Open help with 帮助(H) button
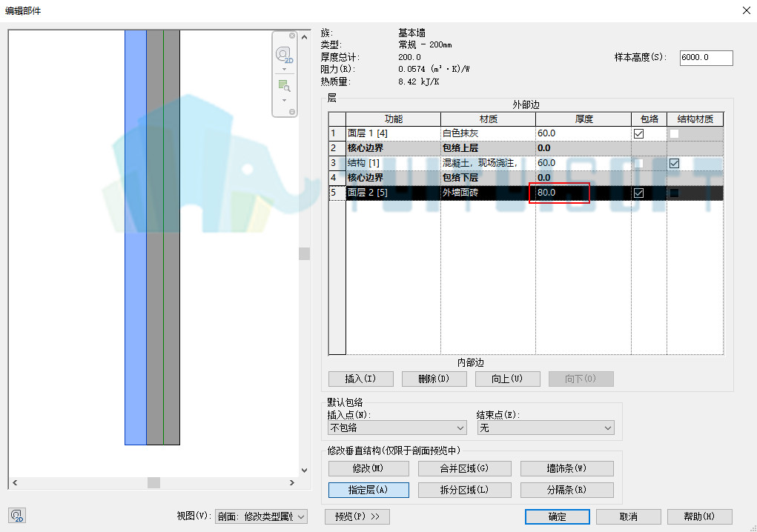 (x=700, y=516)
